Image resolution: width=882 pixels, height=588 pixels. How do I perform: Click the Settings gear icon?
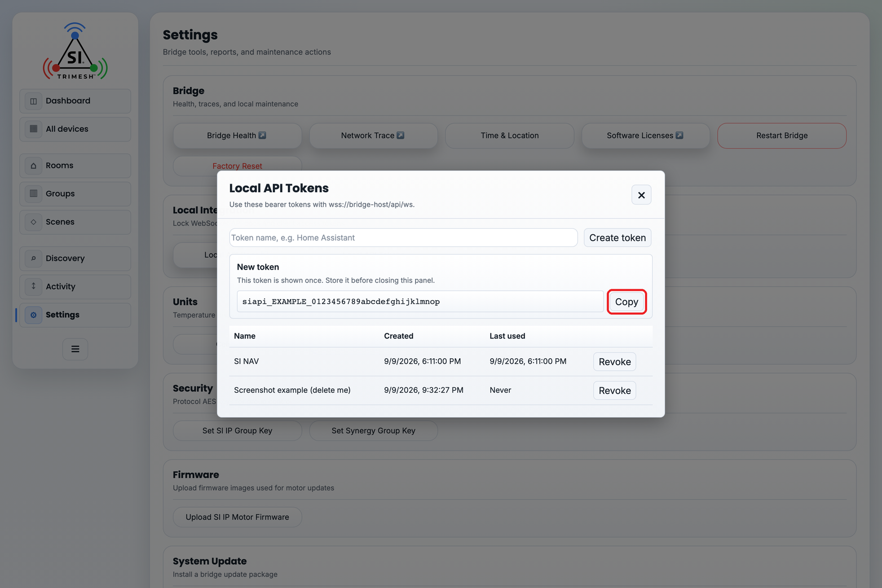point(34,315)
